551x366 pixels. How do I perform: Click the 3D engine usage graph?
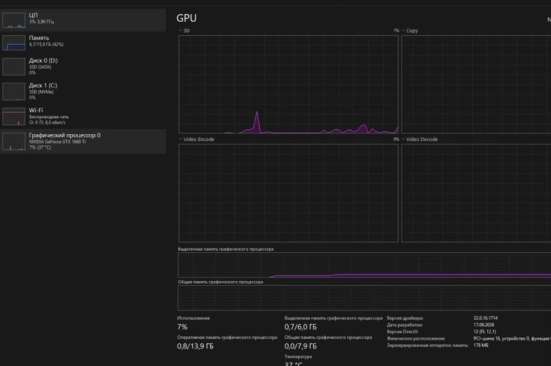coord(289,84)
